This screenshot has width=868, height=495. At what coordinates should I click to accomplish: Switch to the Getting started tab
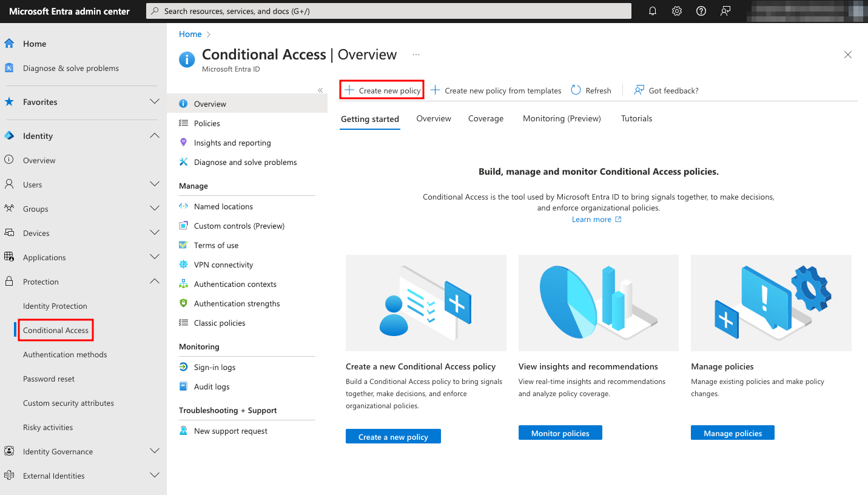(x=370, y=119)
